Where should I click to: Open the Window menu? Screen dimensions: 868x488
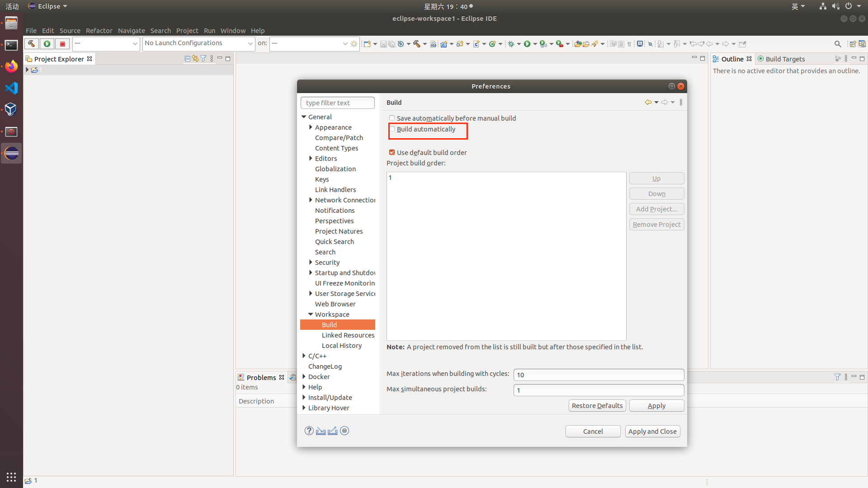coord(233,31)
